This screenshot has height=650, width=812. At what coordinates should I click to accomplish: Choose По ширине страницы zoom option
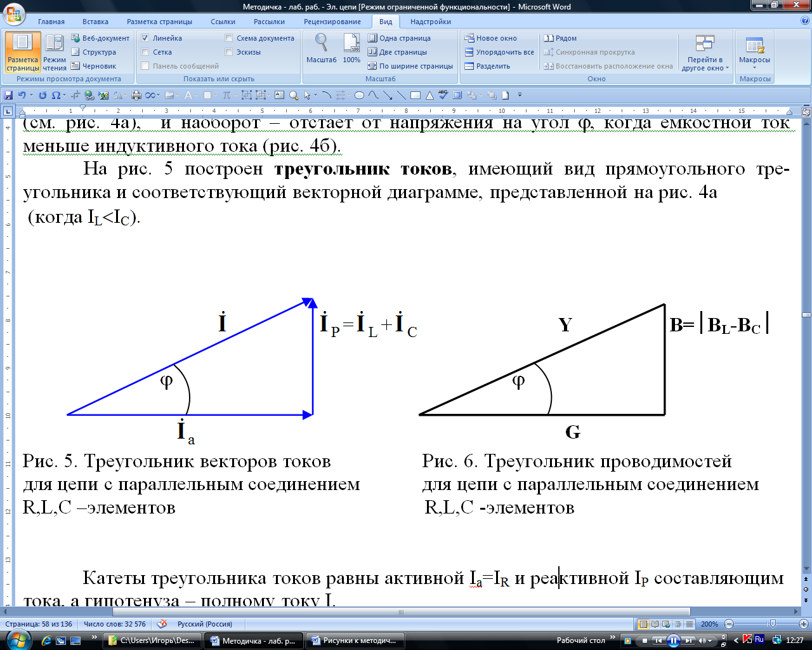pyautogui.click(x=410, y=66)
